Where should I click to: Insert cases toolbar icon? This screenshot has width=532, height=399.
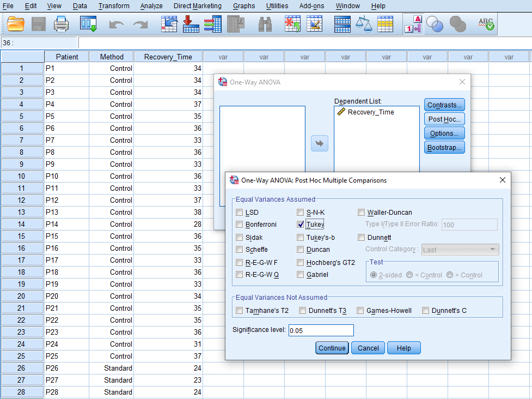pyautogui.click(x=292, y=24)
